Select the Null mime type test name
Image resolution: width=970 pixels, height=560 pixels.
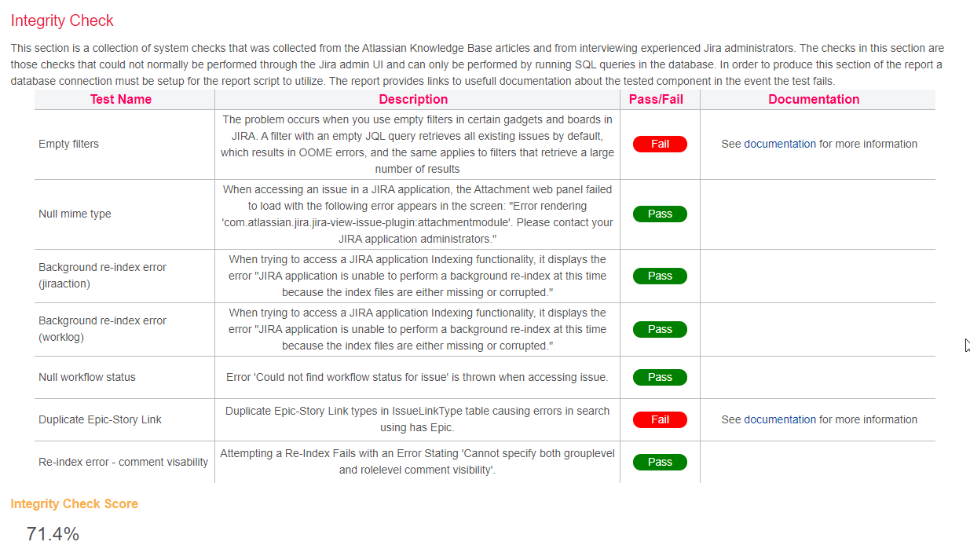point(75,214)
